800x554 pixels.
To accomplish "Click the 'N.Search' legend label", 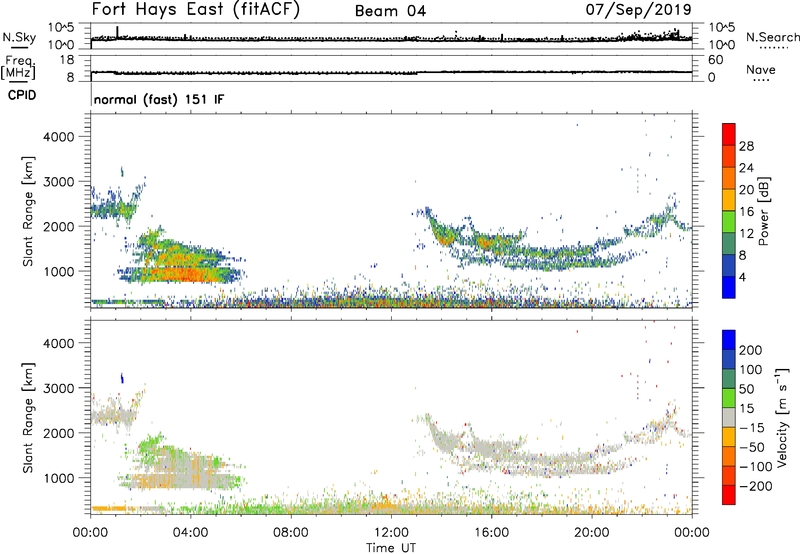I will pyautogui.click(x=772, y=37).
